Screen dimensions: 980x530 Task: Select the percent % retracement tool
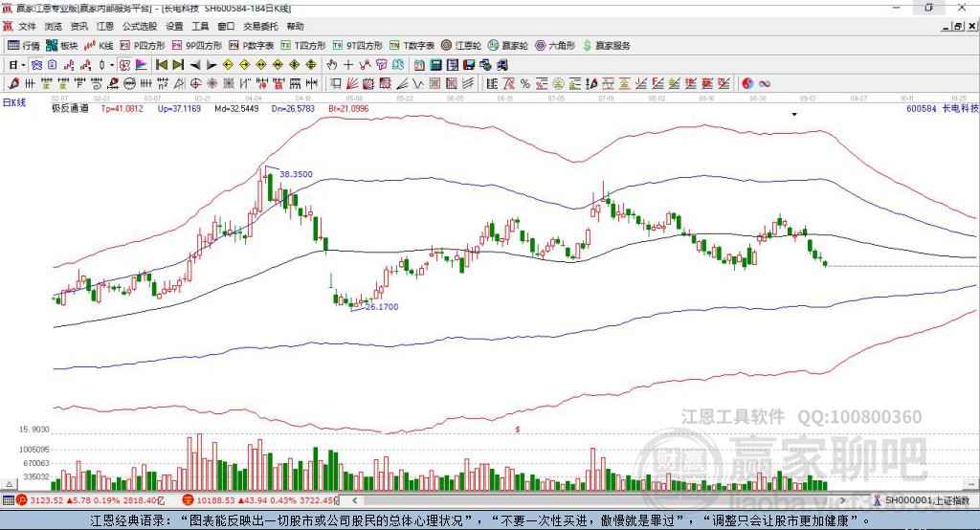[x=525, y=83]
